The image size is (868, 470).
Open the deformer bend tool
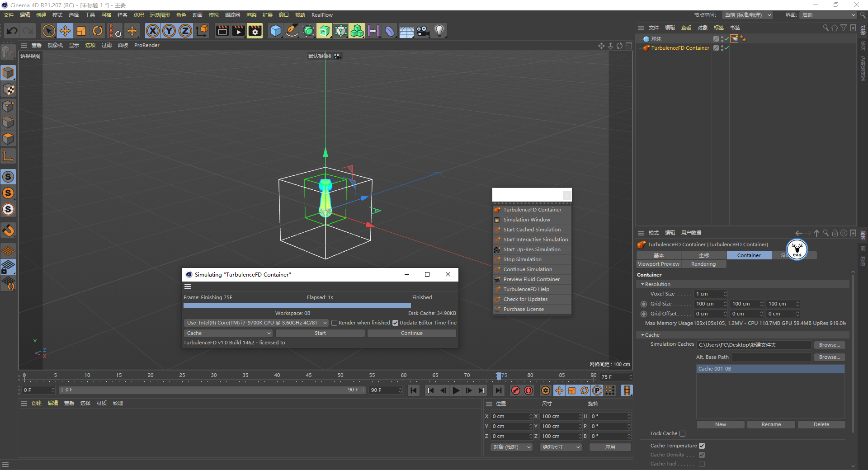tap(390, 31)
